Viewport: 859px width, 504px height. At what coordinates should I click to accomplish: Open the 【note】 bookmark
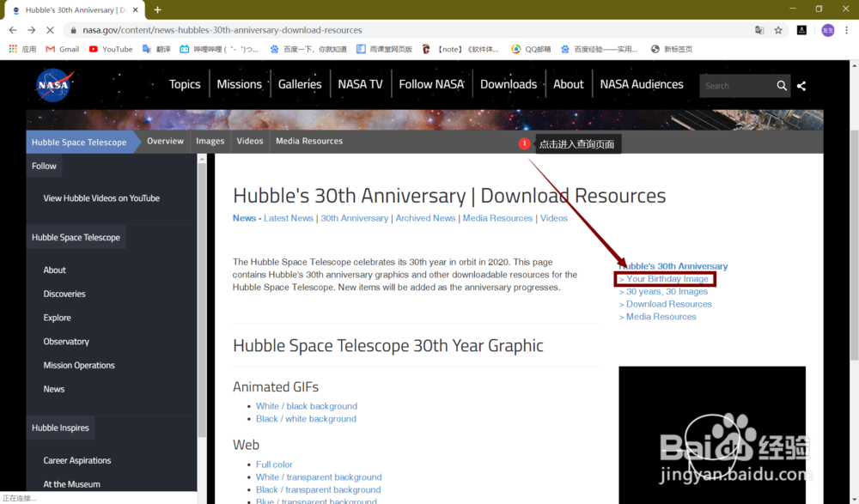tap(460, 49)
